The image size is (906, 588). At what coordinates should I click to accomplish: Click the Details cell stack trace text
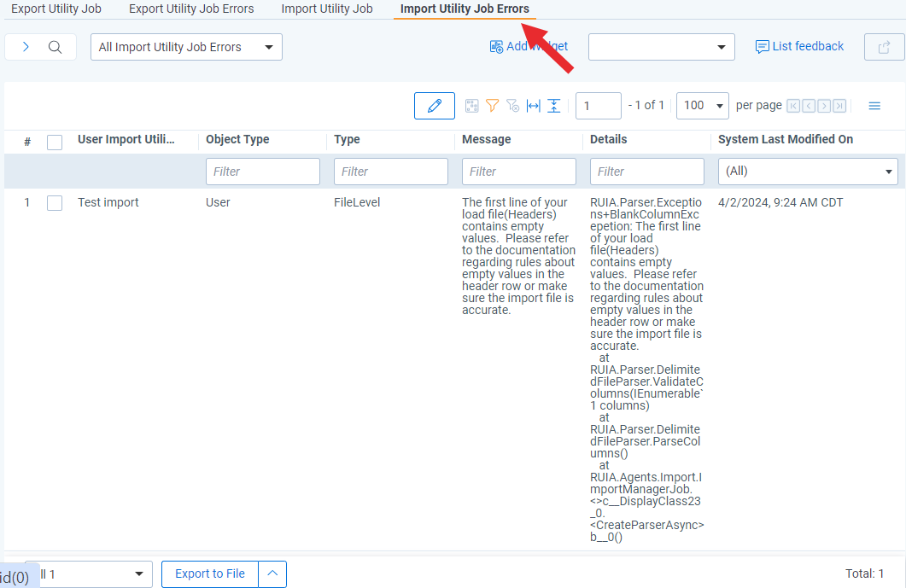coord(646,370)
